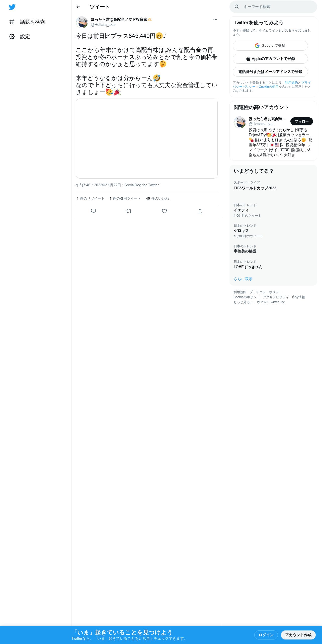Expand trends with さらに表示
The image size is (322, 644).
(x=243, y=279)
